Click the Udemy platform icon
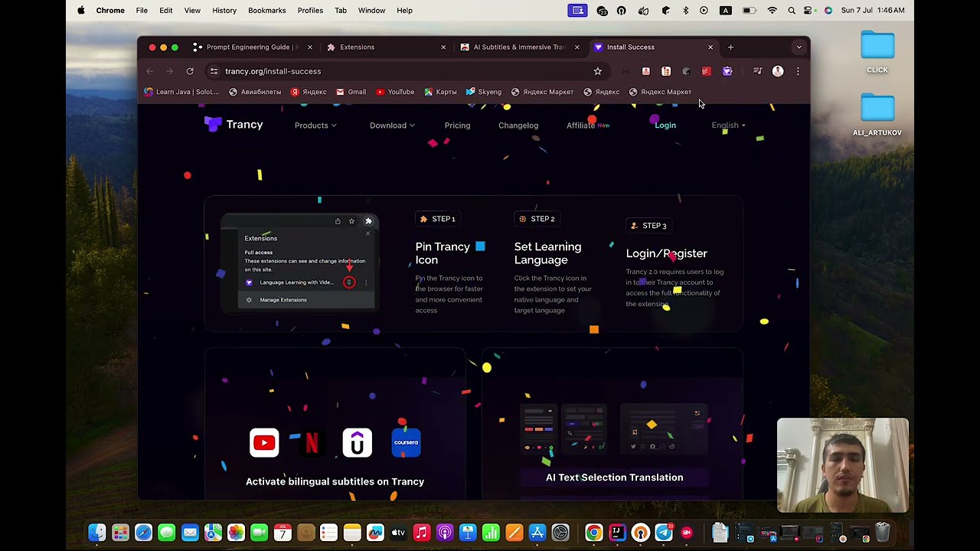The height and width of the screenshot is (551, 980). 357,442
